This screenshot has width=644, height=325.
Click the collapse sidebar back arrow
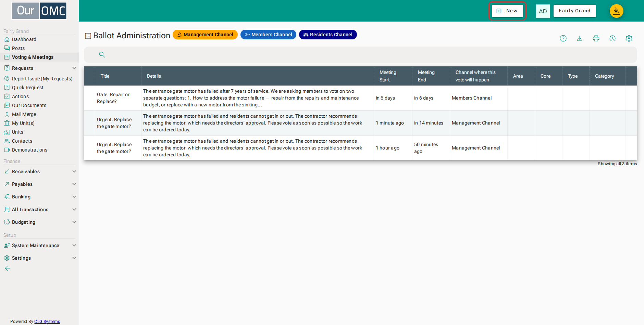click(8, 268)
